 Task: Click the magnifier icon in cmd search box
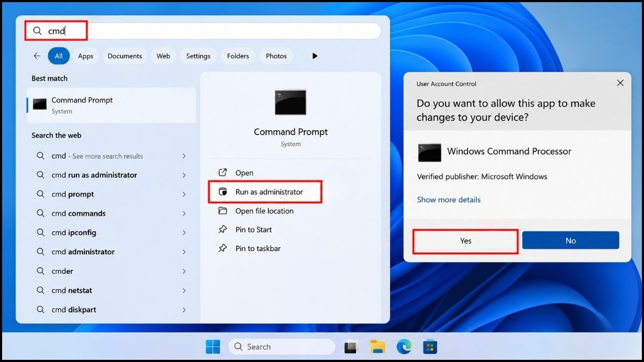37,31
